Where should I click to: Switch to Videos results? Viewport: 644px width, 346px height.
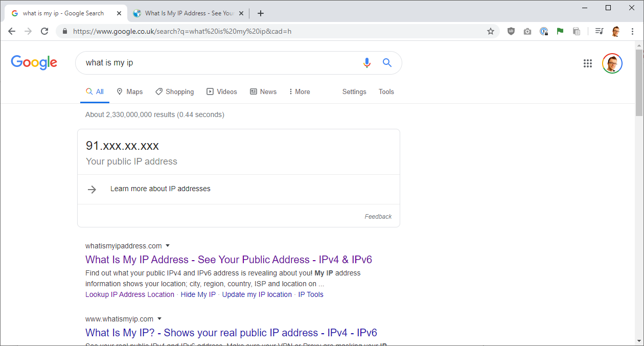click(x=222, y=92)
